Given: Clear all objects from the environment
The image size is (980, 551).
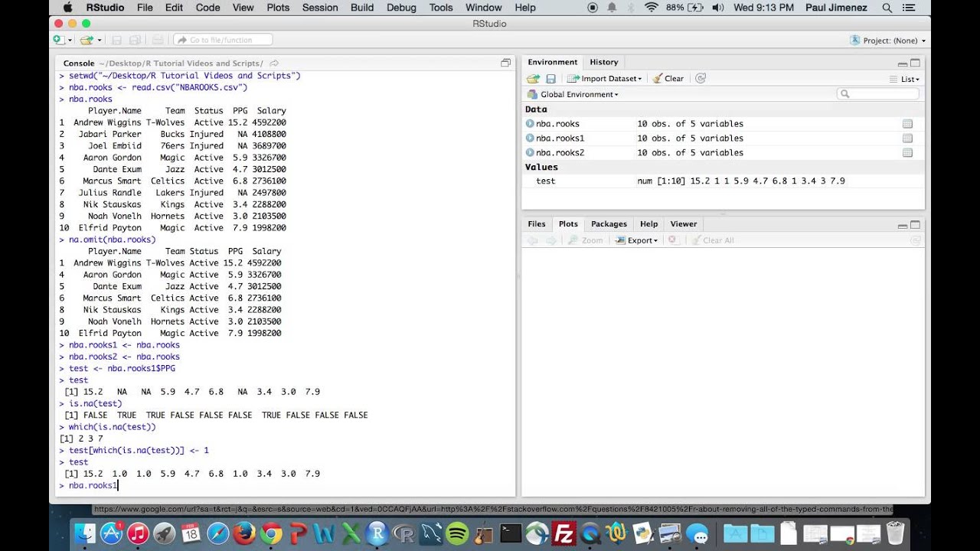Looking at the screenshot, I should tap(668, 78).
